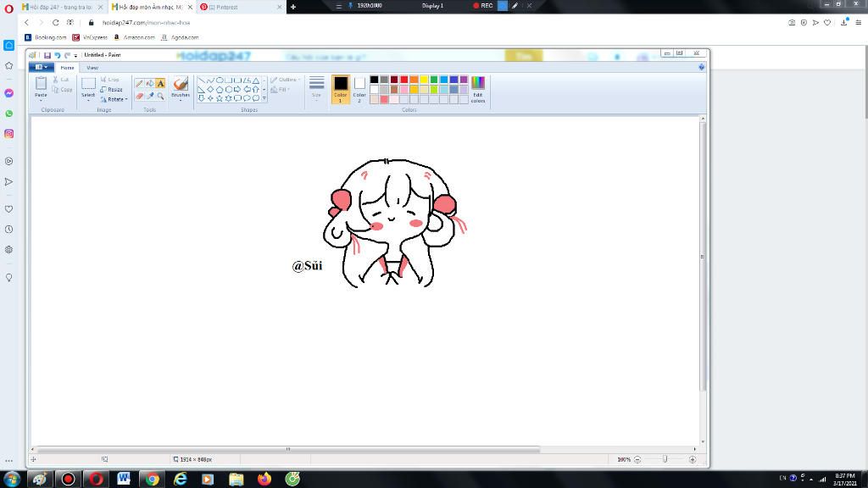
Task: Select the Text tool in Paint
Action: coord(160,84)
